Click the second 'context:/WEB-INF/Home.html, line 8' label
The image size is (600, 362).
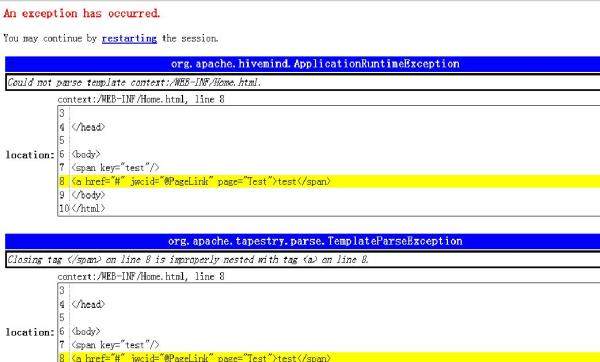pos(141,277)
